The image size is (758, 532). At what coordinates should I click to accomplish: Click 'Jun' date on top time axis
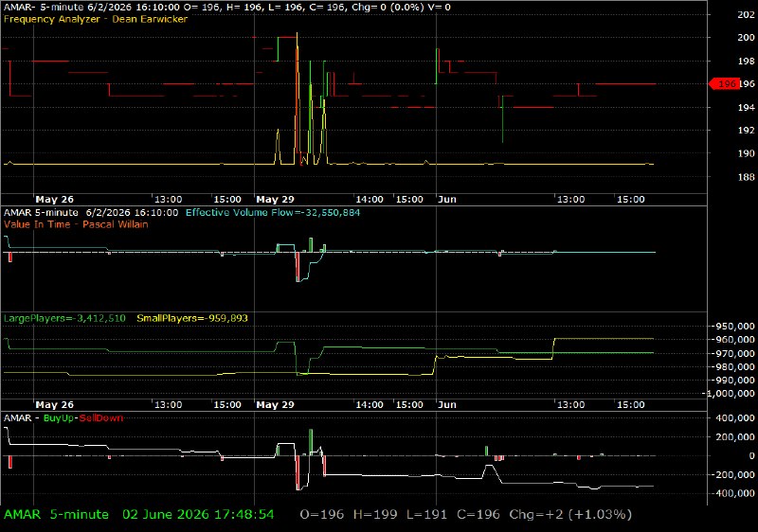(447, 200)
